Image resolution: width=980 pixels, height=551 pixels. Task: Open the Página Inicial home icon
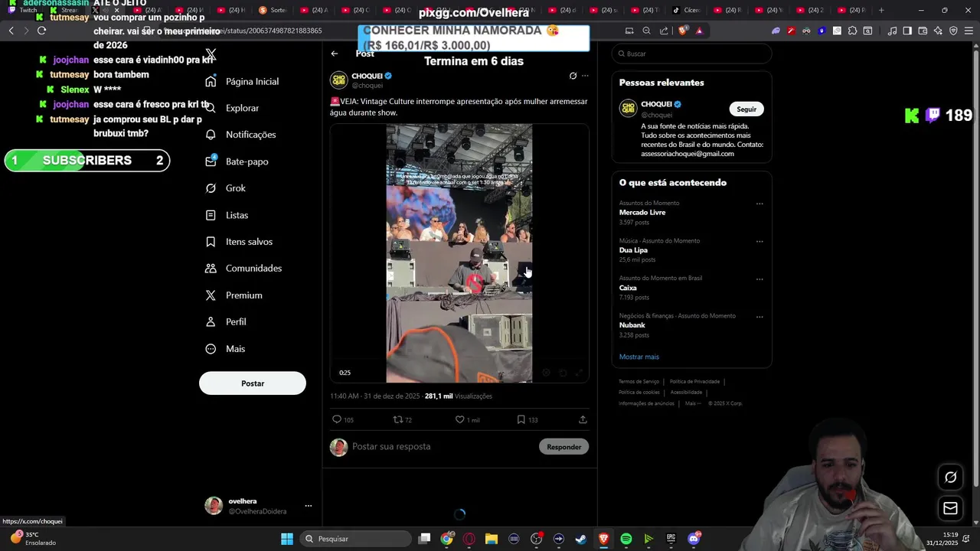[x=211, y=81]
